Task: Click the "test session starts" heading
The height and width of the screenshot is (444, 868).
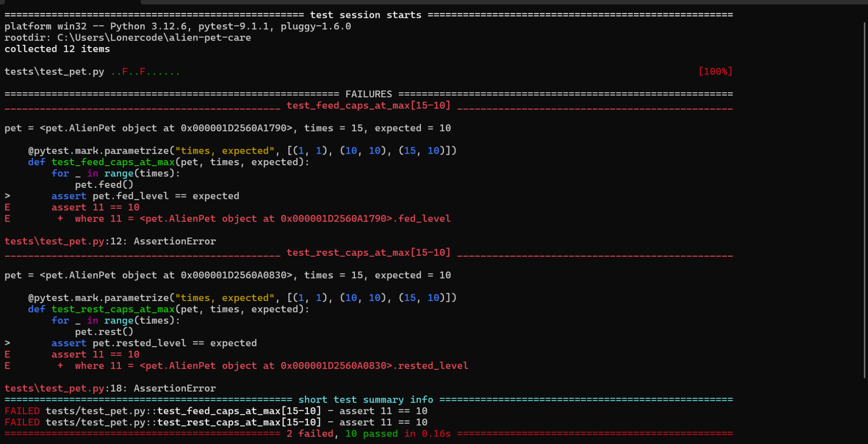Action: coord(365,15)
